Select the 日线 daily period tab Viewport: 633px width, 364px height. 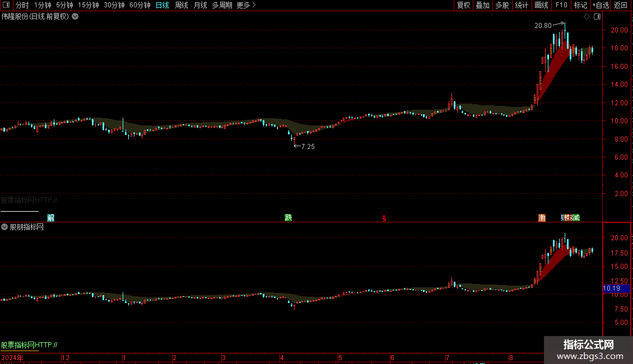tap(162, 5)
